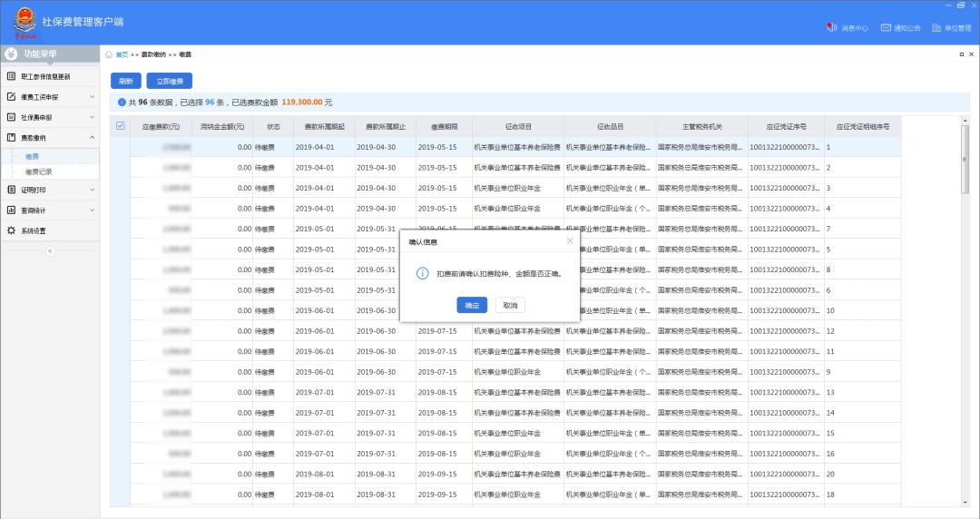Collapse the 费款缴纳 menu section
The width and height of the screenshot is (980, 519).
coord(92,138)
